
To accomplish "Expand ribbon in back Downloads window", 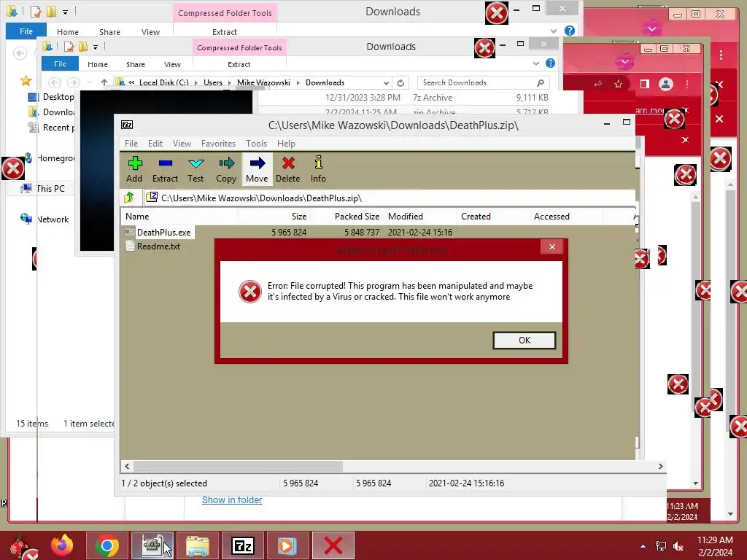I will (554, 31).
